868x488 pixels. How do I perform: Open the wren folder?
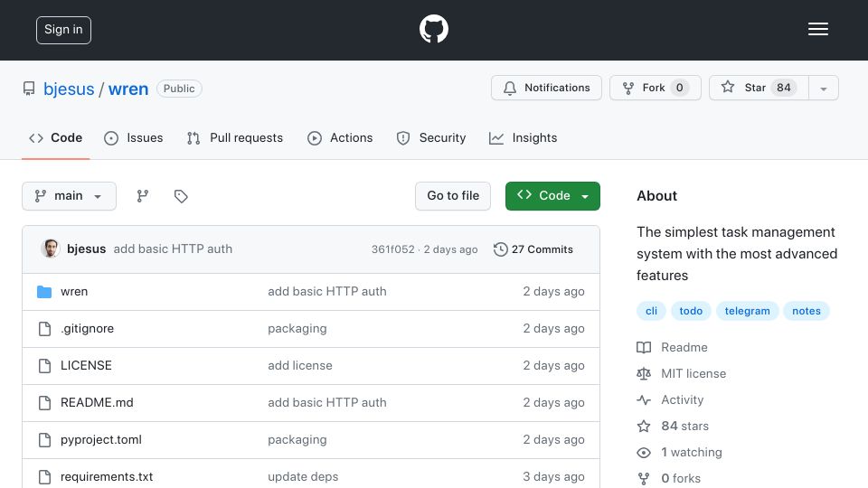point(74,292)
